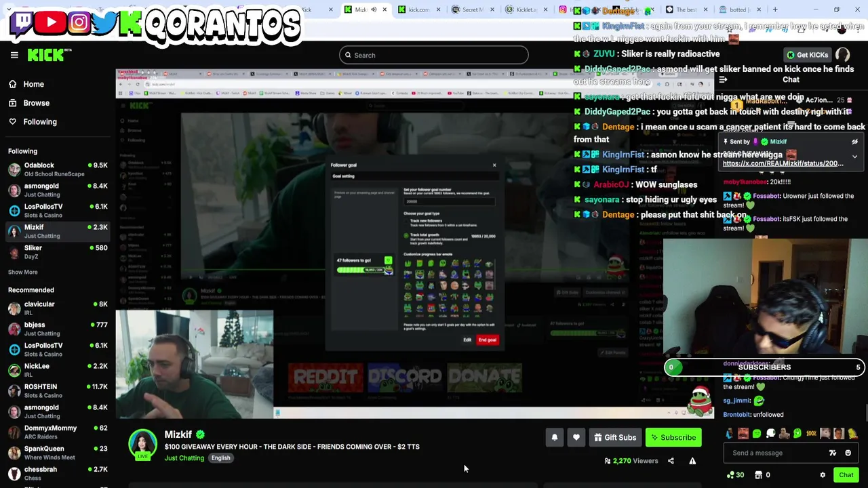Subscribe to Mizkif channel
Viewport: 868px width, 488px height.
coord(673,438)
